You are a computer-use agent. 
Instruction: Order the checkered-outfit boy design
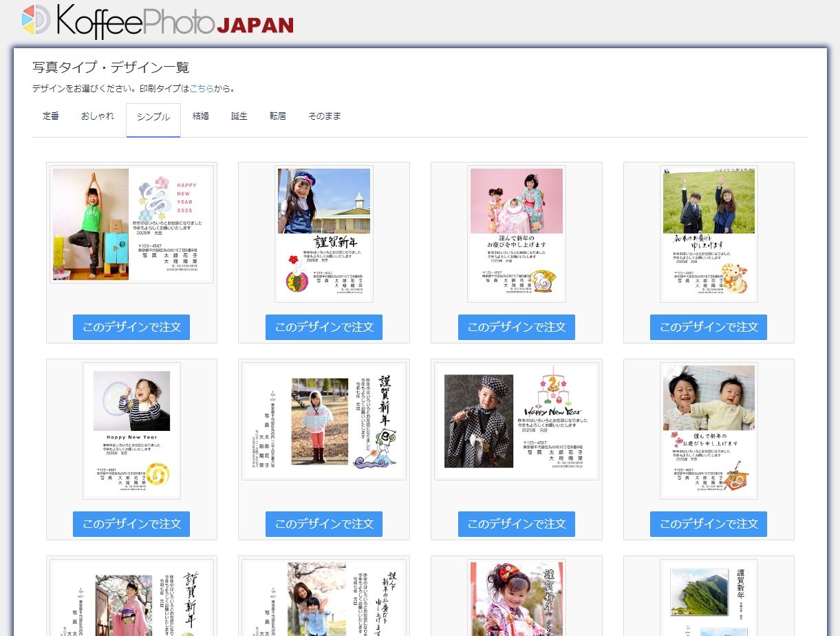tap(517, 524)
